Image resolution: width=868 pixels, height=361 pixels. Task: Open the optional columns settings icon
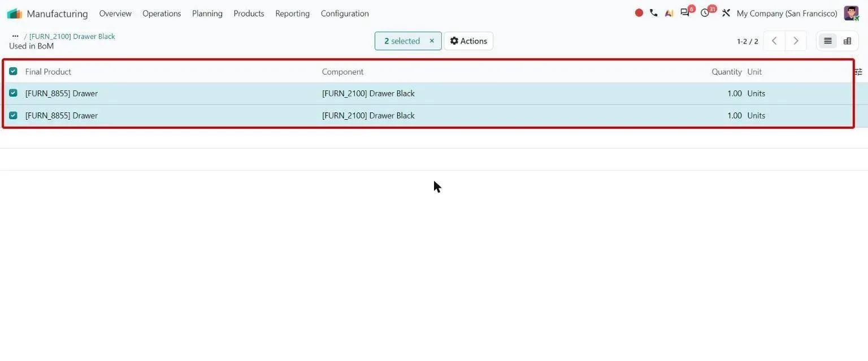858,72
